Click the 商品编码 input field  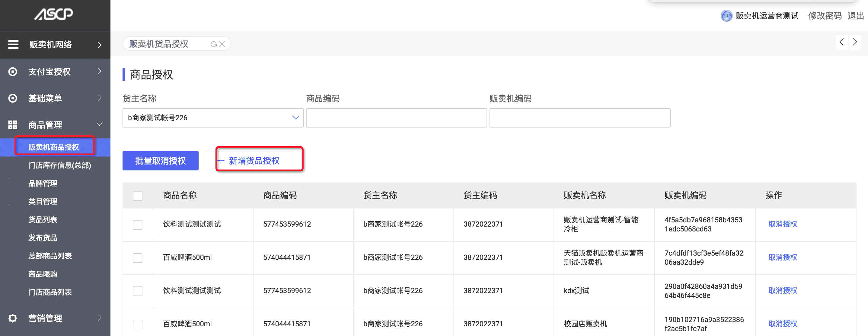click(x=396, y=118)
